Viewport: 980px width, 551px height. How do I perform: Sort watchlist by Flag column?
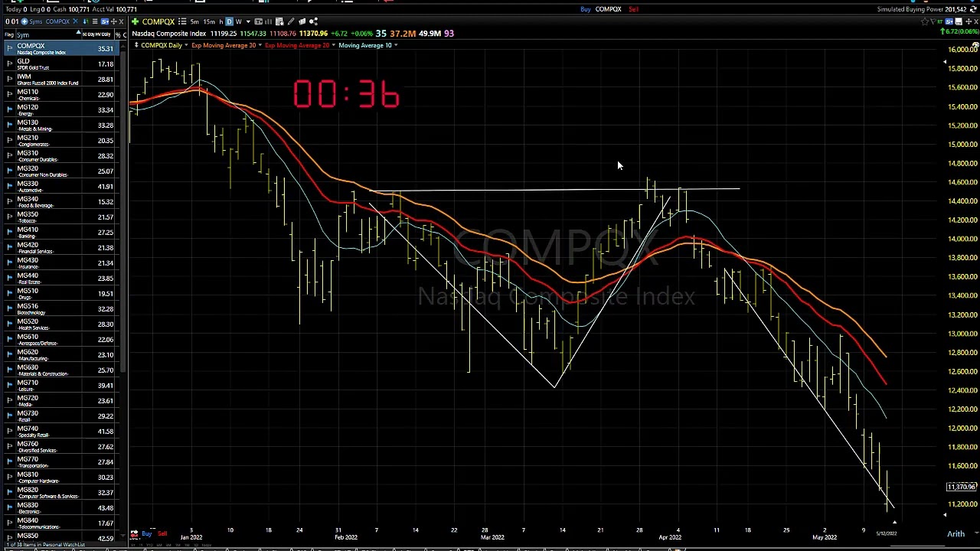(x=9, y=34)
